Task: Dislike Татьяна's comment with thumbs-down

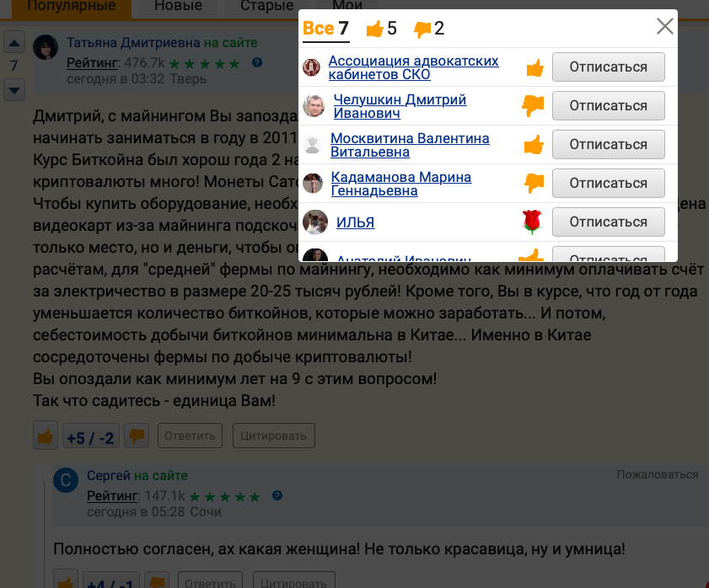Action: click(x=137, y=436)
